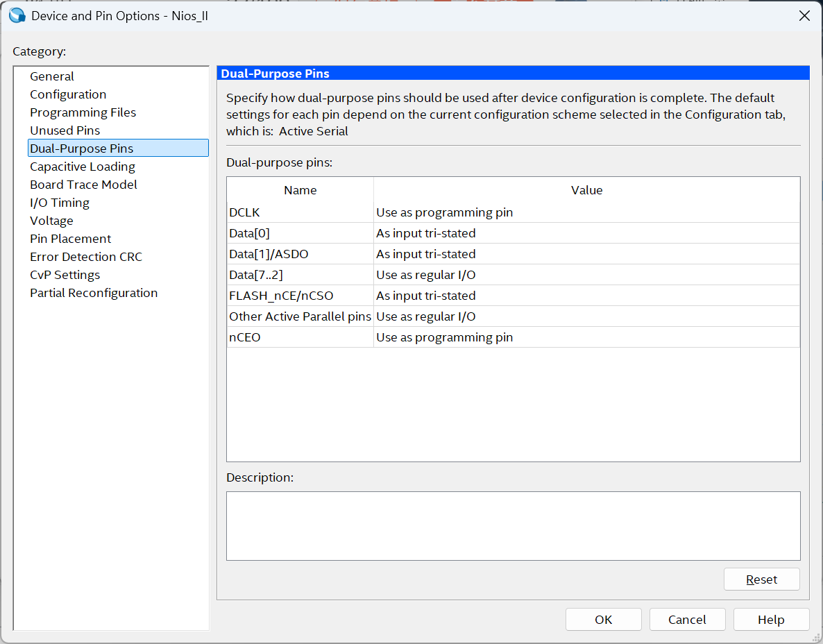The width and height of the screenshot is (823, 644).
Task: Select the Data[1]/ASDO name cell
Action: tap(300, 254)
